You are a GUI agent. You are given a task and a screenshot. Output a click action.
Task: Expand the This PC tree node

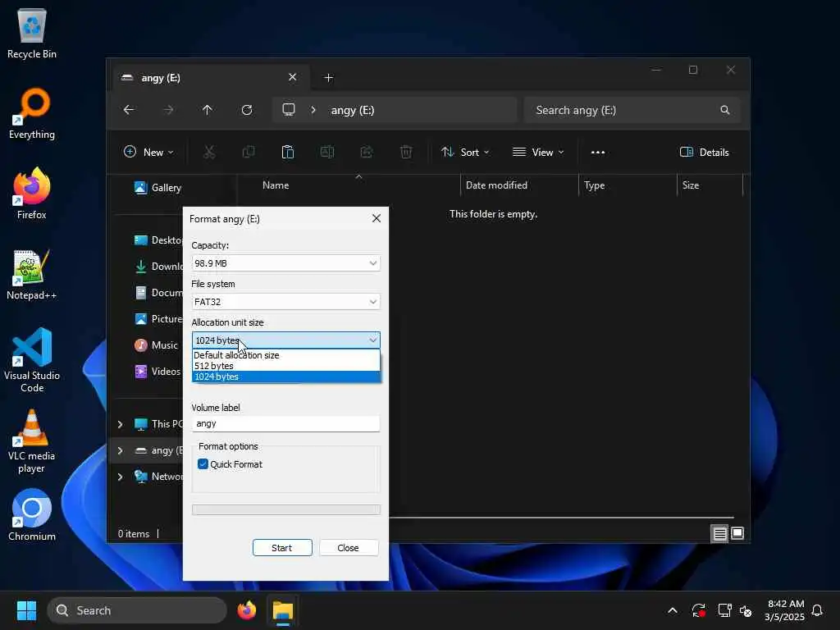[120, 424]
